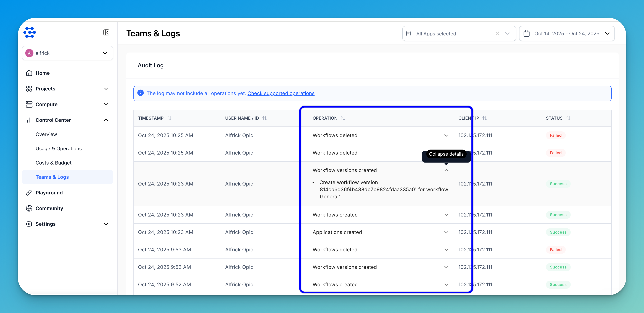
Task: Sort the Operation column
Action: point(343,118)
